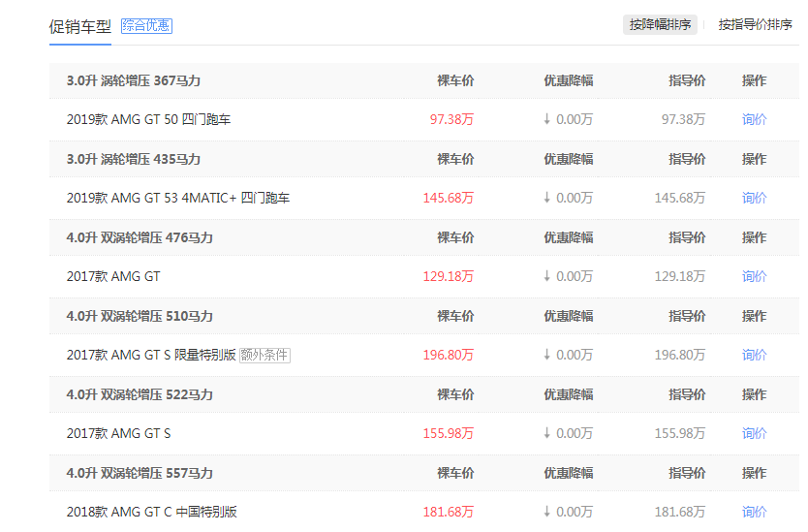Click the 4.0升 双涡轮增压 476马力 header
The image size is (808, 532).
[x=140, y=237]
